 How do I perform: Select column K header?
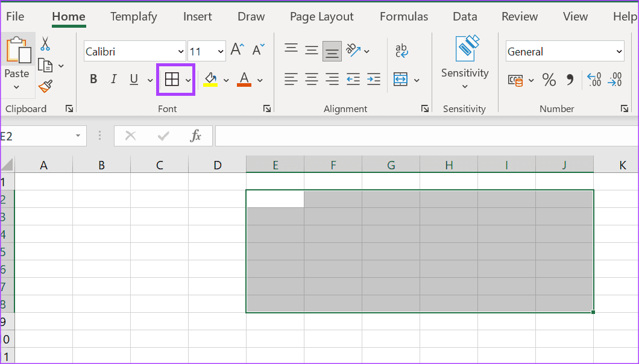[x=616, y=165]
